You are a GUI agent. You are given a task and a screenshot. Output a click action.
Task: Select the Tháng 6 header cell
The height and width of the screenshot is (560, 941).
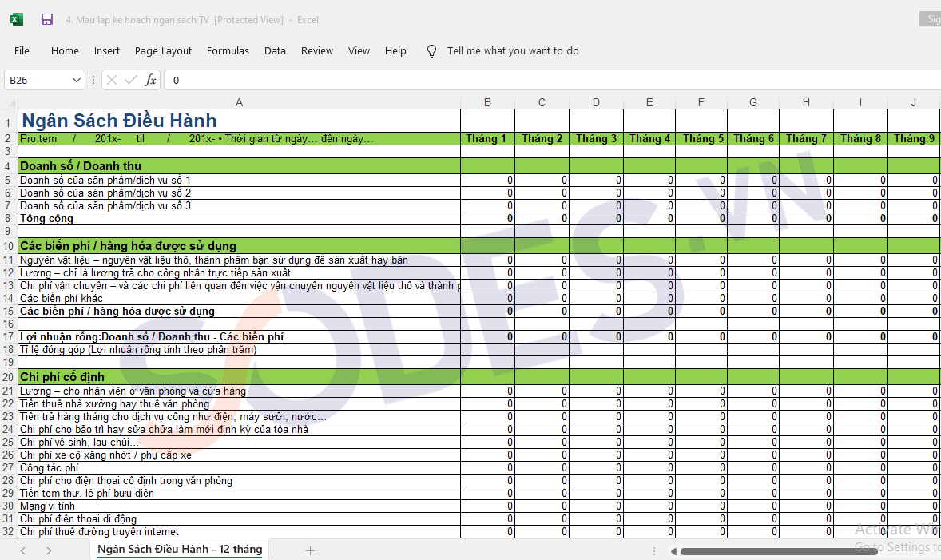point(753,138)
